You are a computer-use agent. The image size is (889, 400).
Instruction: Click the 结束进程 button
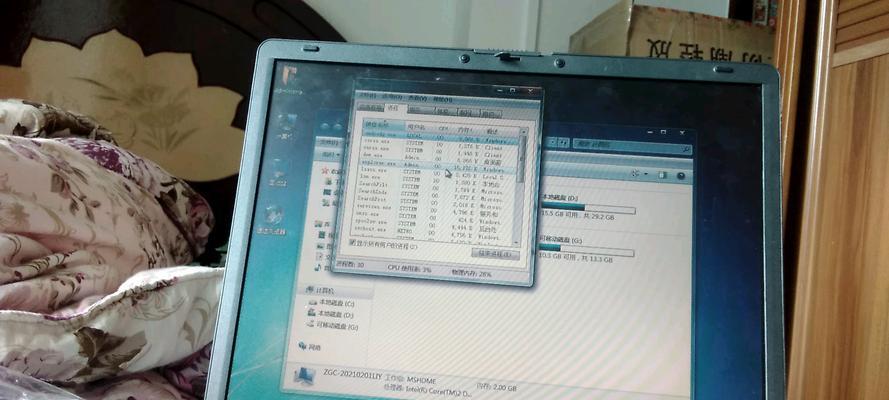pyautogui.click(x=495, y=254)
